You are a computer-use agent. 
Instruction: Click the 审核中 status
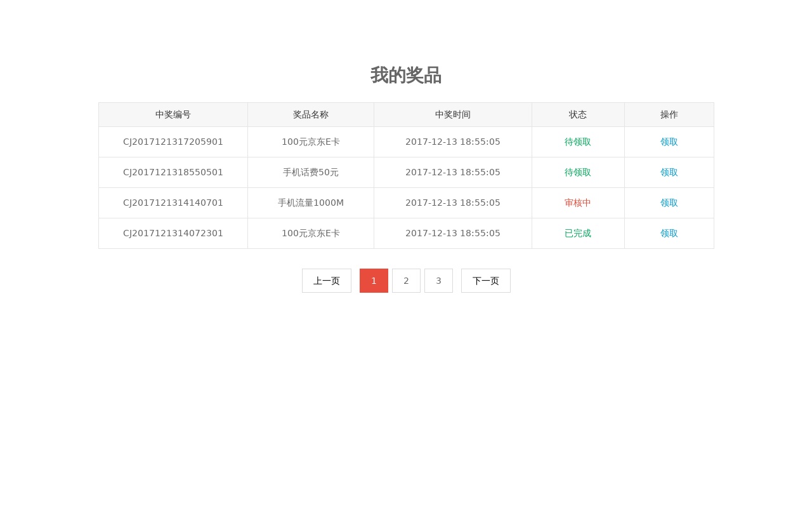click(x=578, y=203)
